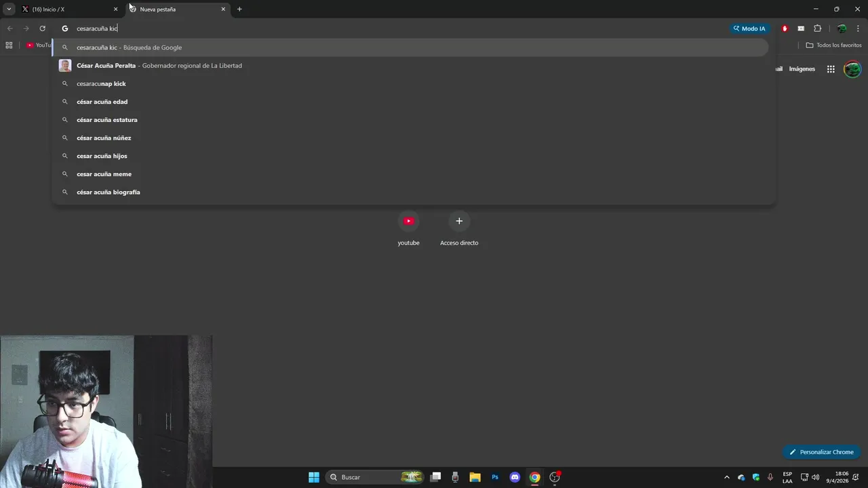Click Acceso directo add shortcut button
Screen dimensions: 868x488
tap(459, 229)
